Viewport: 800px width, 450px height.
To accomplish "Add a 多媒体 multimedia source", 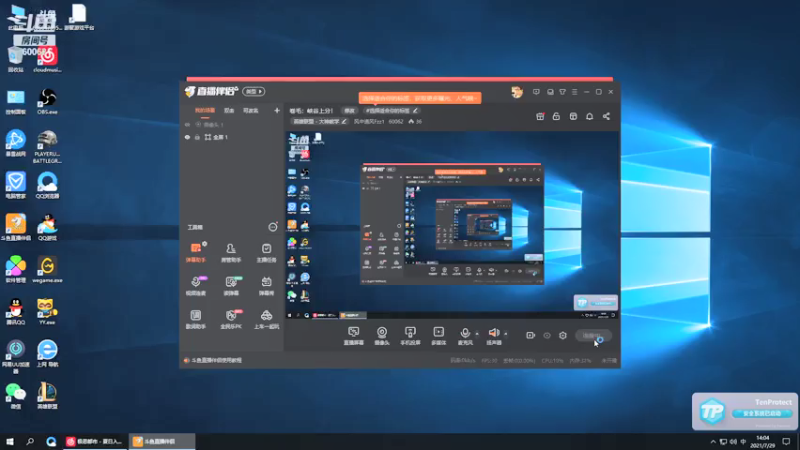I will [438, 336].
